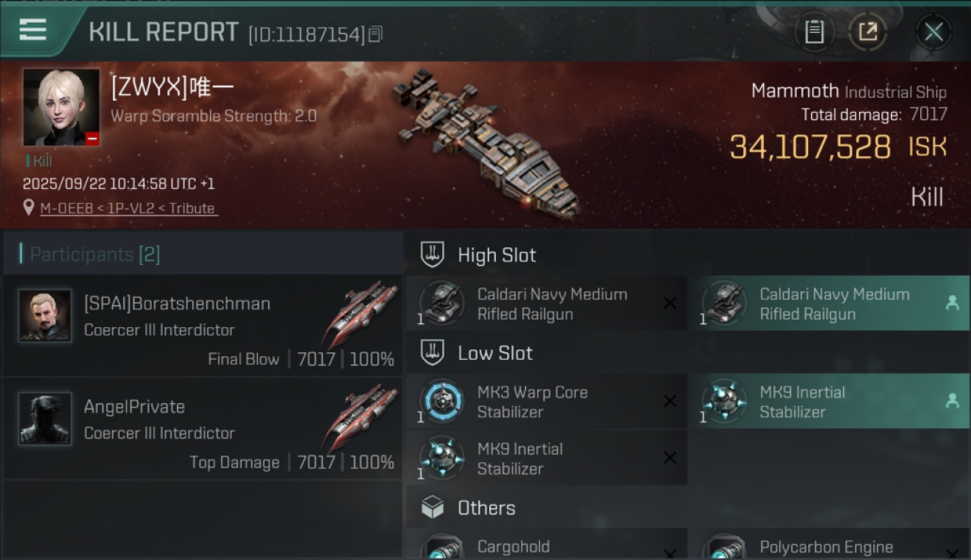
Task: Click the Low Slot section header
Action: coord(494,353)
